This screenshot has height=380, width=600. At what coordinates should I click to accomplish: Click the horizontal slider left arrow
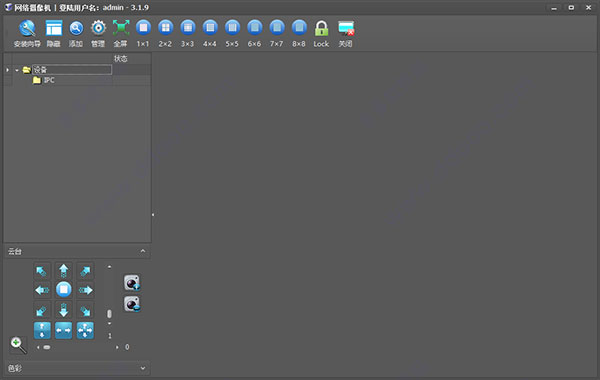(38, 347)
